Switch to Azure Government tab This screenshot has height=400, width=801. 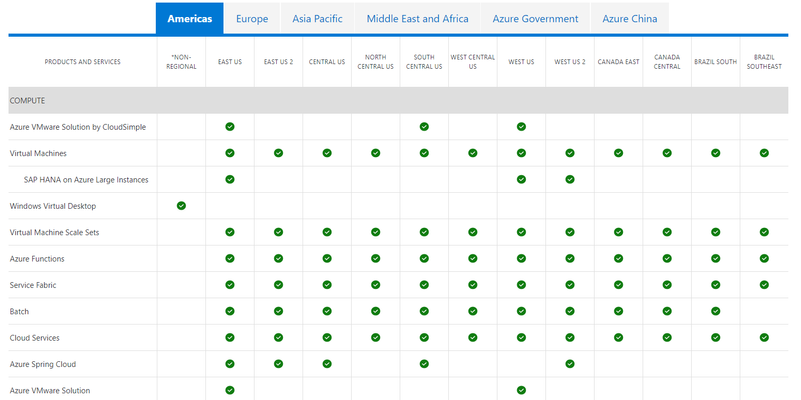pyautogui.click(x=535, y=19)
